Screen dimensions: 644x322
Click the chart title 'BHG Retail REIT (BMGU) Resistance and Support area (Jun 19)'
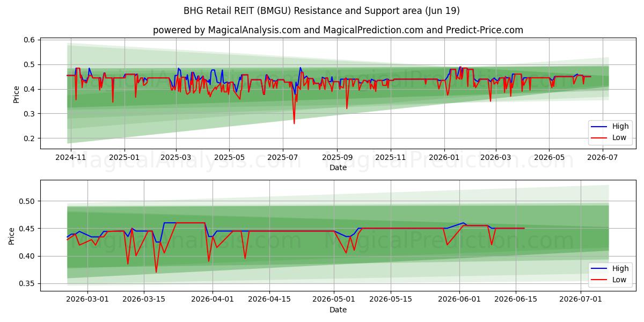pyautogui.click(x=322, y=11)
